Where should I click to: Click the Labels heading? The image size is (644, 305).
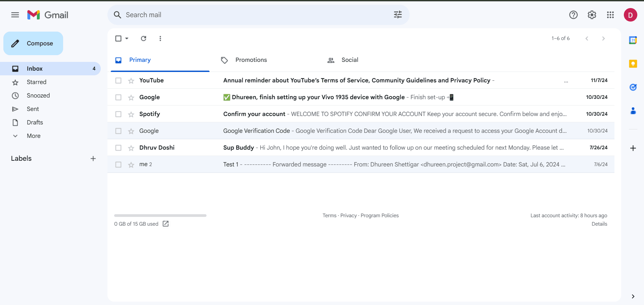click(x=21, y=159)
